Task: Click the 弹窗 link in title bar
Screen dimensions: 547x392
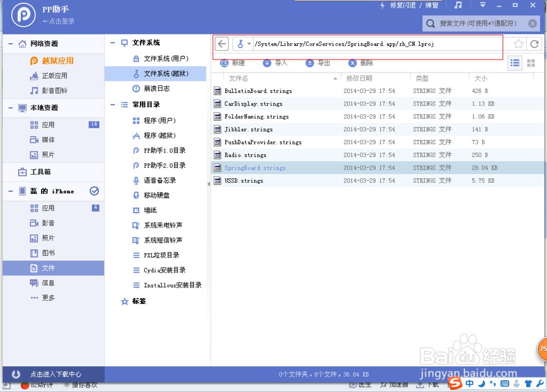Action: point(432,5)
